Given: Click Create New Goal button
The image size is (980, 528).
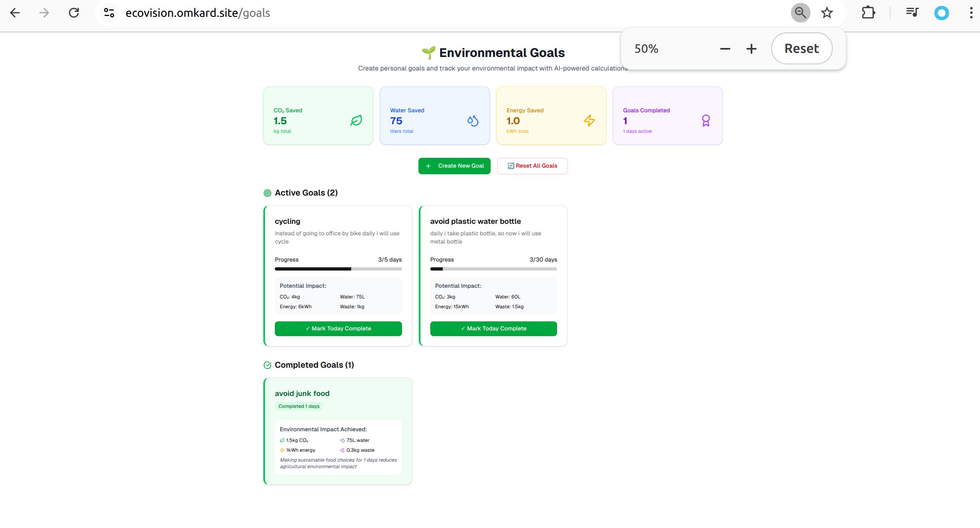Looking at the screenshot, I should 454,166.
